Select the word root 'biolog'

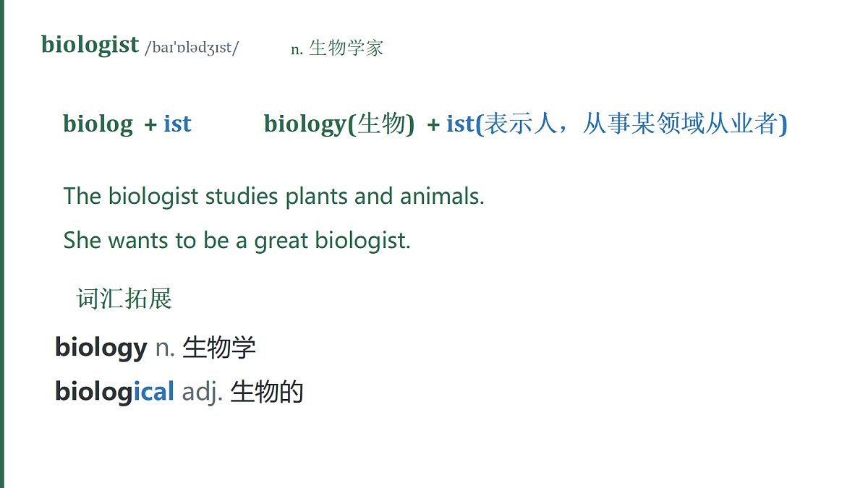click(98, 124)
